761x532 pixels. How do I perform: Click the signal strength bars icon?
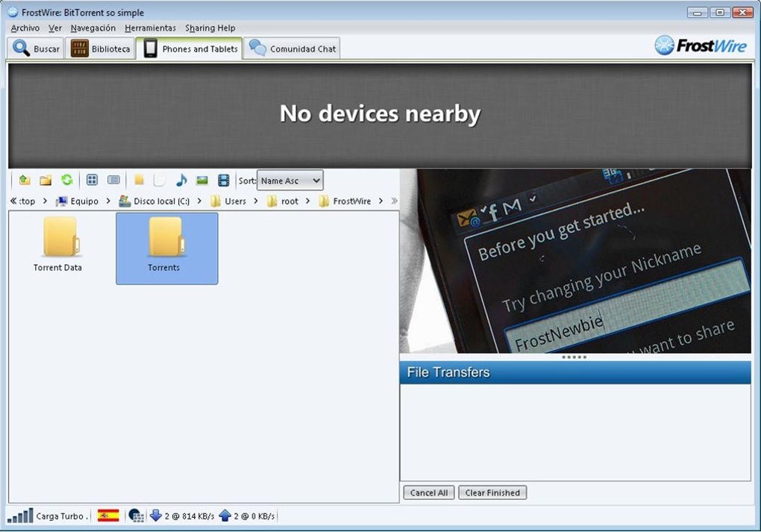(20, 516)
